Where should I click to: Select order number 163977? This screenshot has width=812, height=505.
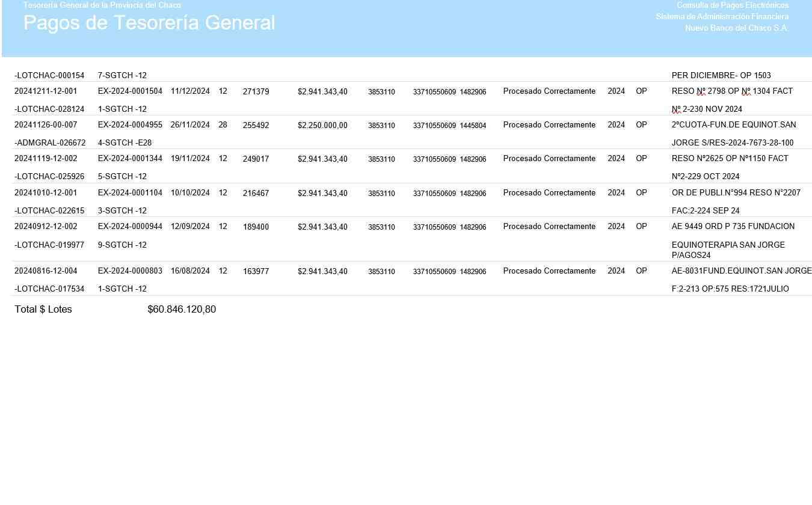coord(256,272)
